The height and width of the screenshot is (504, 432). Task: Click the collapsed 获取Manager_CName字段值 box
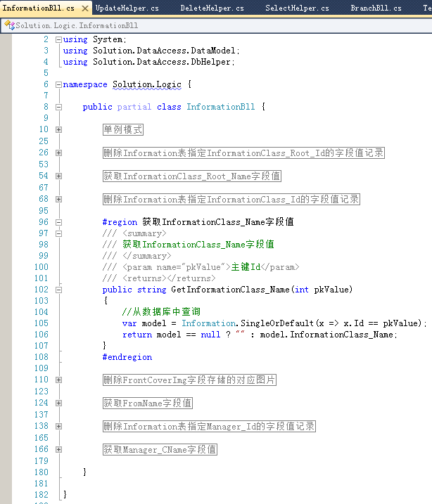160,449
